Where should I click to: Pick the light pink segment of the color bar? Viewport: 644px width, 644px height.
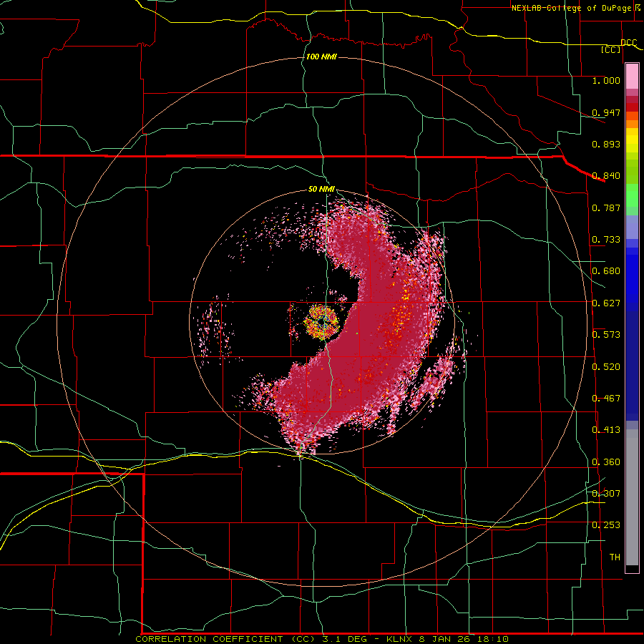tap(632, 77)
